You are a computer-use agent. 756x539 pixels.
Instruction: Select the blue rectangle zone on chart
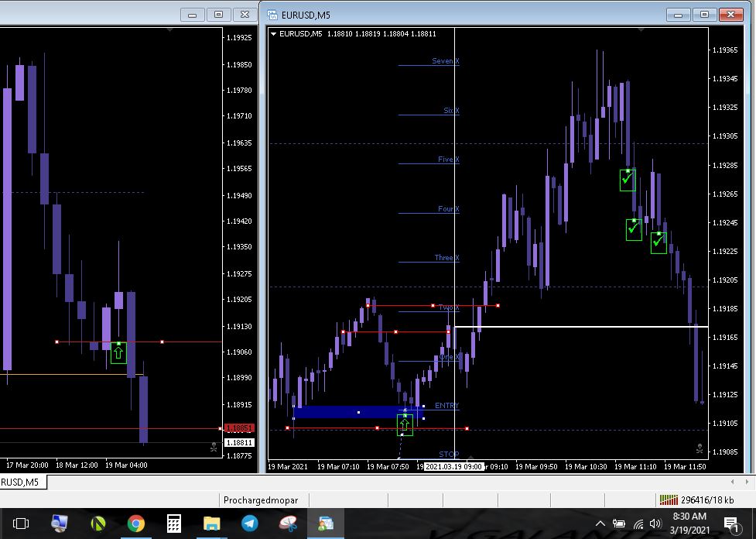coord(358,412)
